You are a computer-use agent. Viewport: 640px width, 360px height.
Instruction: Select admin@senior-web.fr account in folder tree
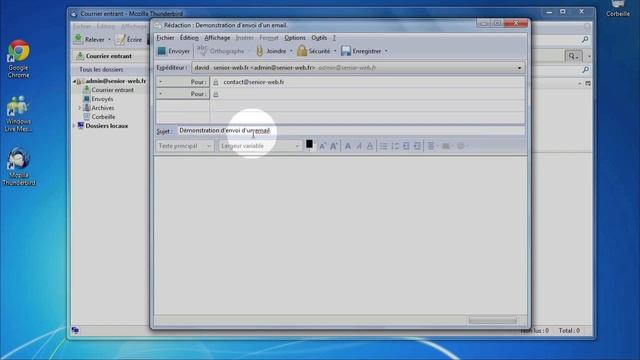tap(116, 81)
